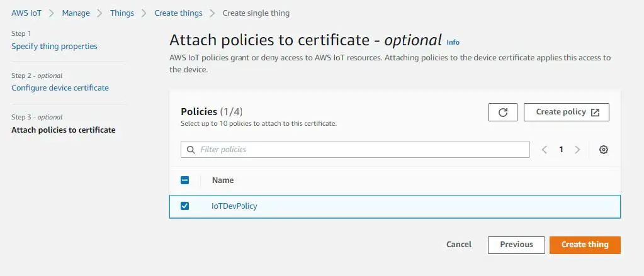Open the Info link beside the heading
The image size is (644, 276).
(x=453, y=42)
